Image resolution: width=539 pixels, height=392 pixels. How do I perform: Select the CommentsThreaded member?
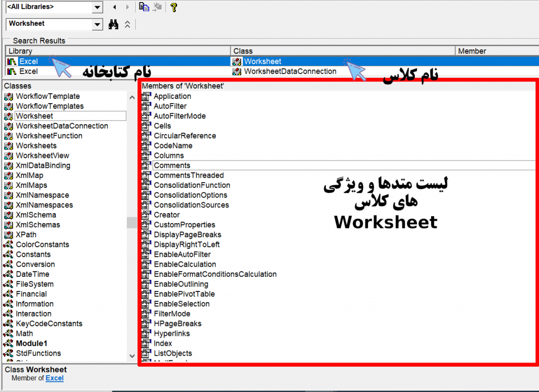coord(189,176)
